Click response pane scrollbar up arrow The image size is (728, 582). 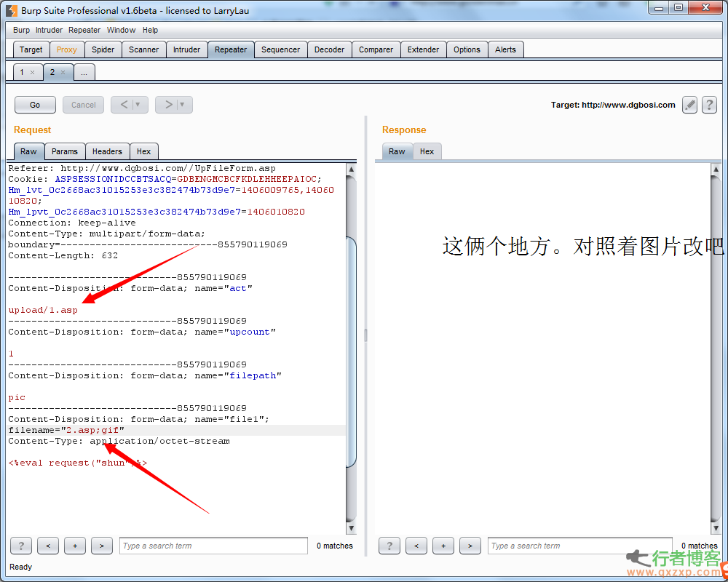(x=716, y=170)
